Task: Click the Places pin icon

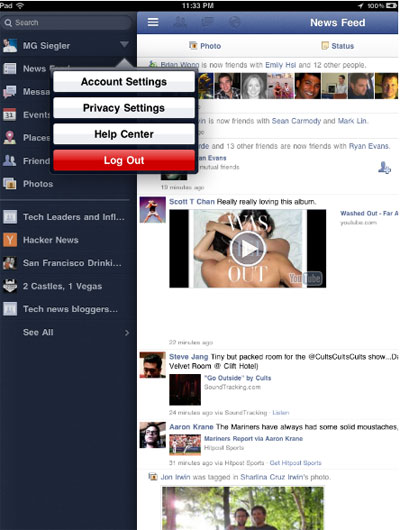Action: tap(9, 138)
